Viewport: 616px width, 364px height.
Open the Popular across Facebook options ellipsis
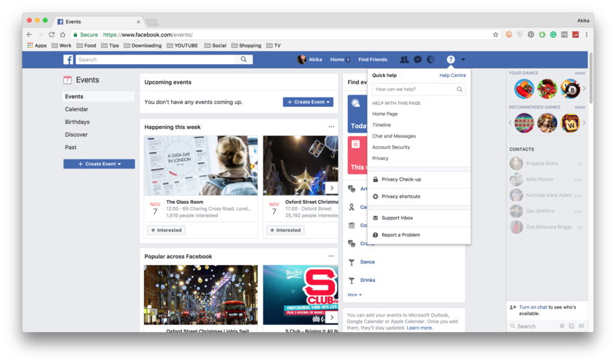[x=331, y=256]
